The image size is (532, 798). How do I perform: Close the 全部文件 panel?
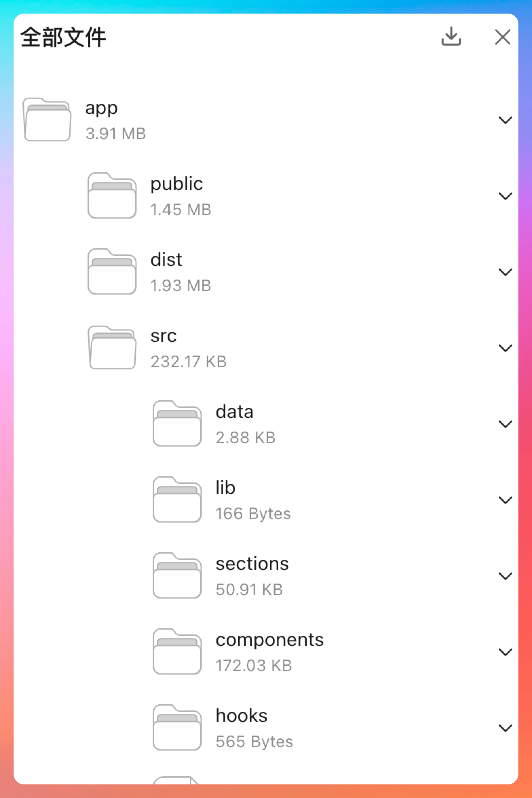[502, 37]
